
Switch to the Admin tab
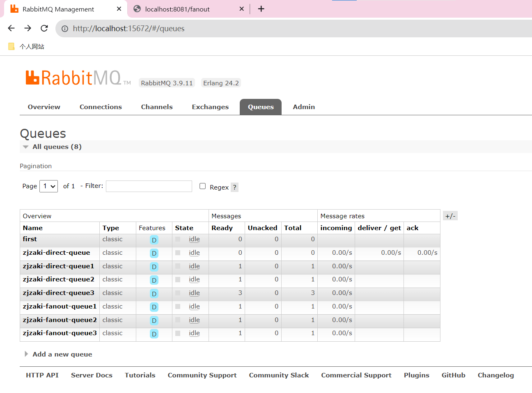tap(304, 107)
